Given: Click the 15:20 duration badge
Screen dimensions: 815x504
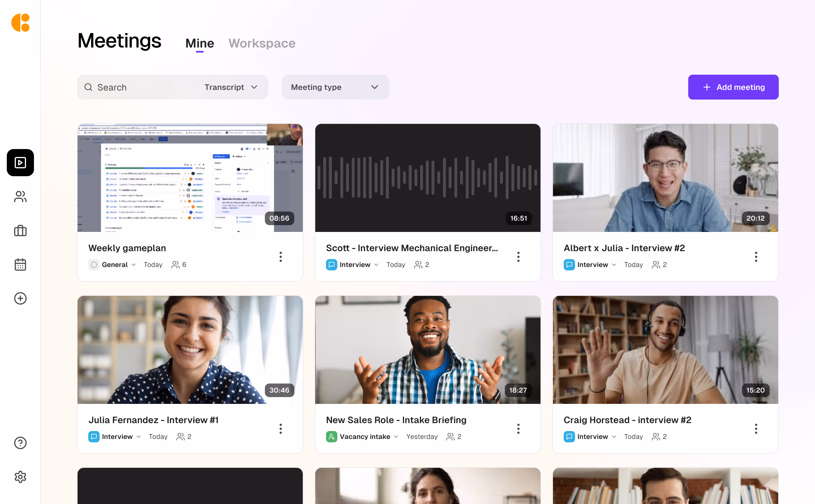Looking at the screenshot, I should pos(756,390).
